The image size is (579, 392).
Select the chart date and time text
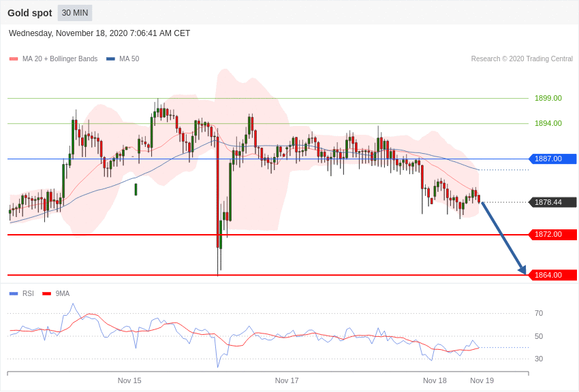point(99,33)
